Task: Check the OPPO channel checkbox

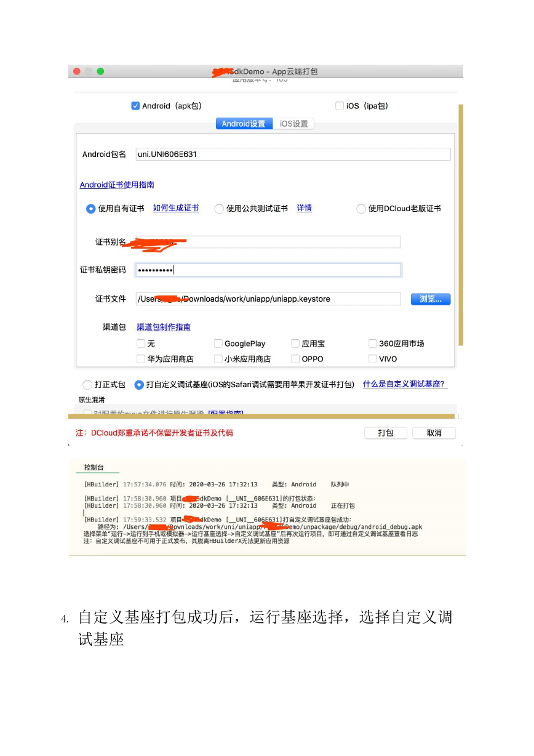Action: [295, 359]
